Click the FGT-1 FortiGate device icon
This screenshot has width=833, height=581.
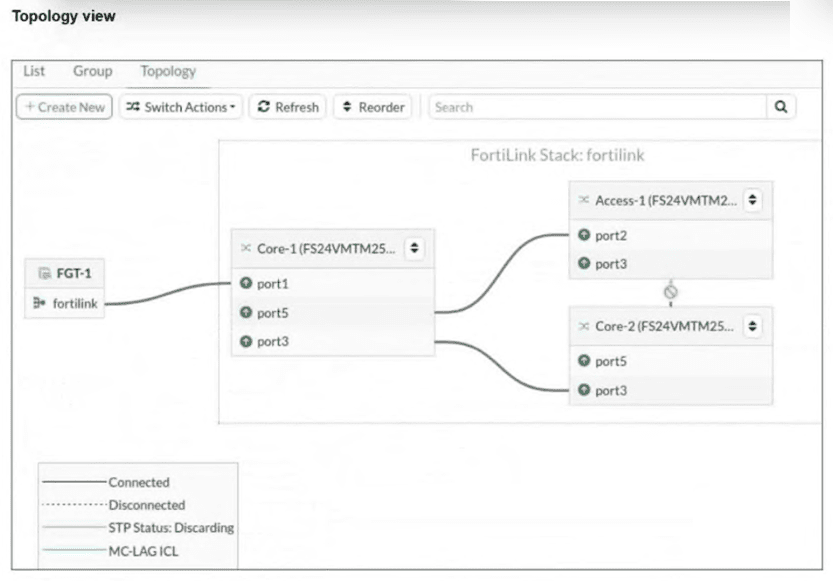(x=44, y=274)
